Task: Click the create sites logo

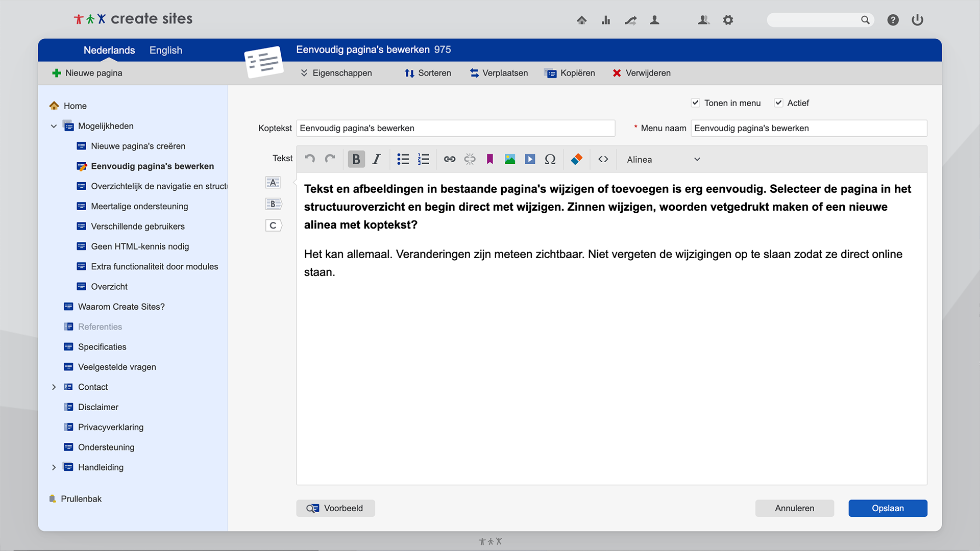Action: 133,19
